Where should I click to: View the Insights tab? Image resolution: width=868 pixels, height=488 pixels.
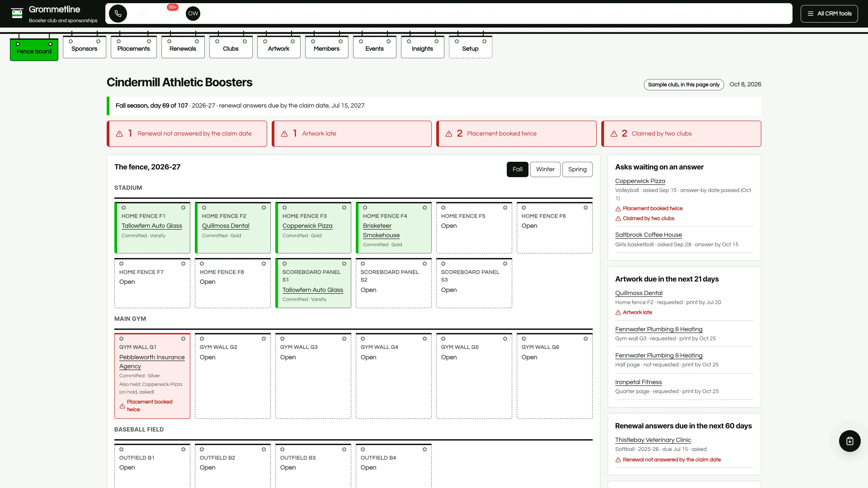tap(422, 47)
